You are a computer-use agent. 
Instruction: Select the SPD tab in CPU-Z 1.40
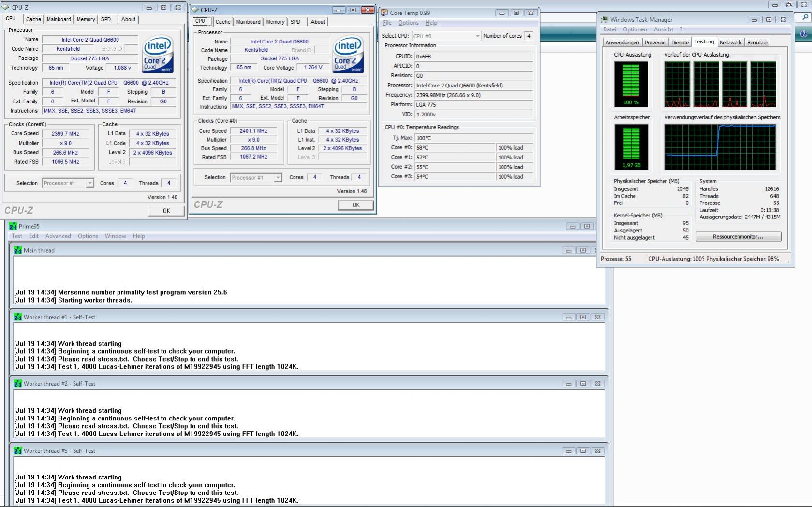[x=106, y=19]
